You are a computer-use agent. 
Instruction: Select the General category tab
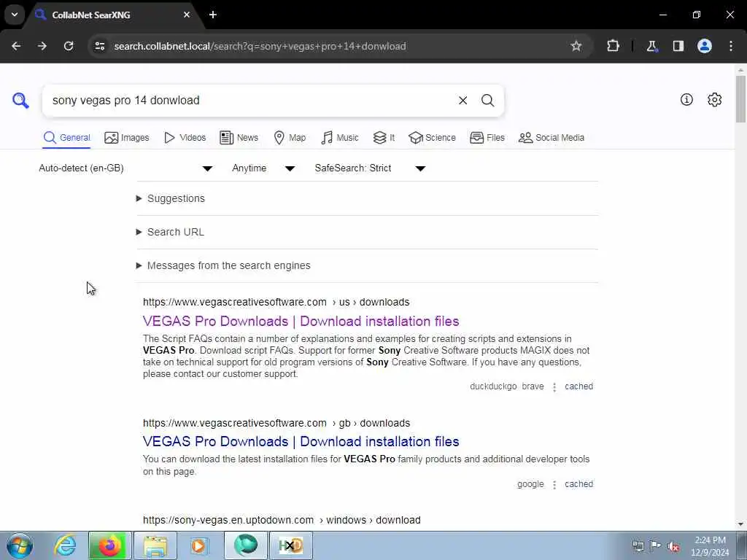click(66, 138)
